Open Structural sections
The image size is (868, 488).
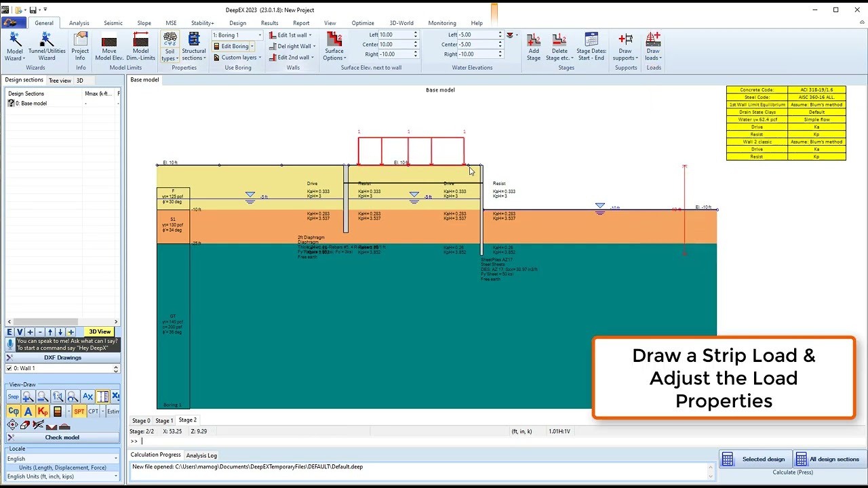(x=194, y=46)
